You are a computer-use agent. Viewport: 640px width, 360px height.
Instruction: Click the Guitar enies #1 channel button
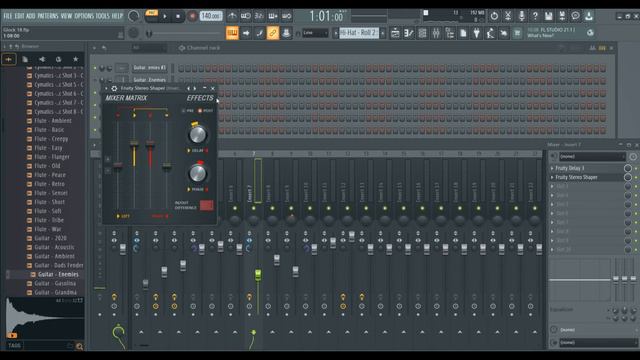149,67
